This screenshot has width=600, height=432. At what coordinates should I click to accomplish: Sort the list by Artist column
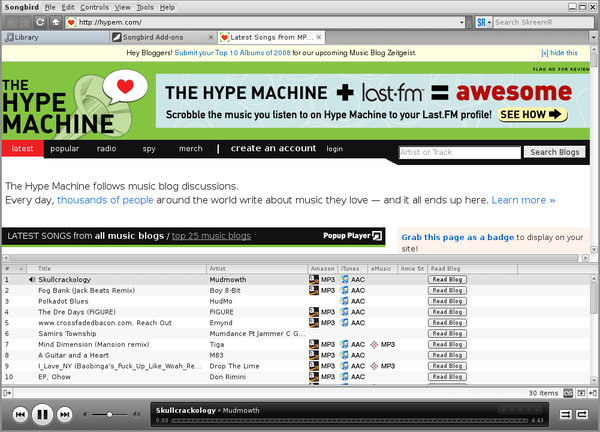[257, 269]
